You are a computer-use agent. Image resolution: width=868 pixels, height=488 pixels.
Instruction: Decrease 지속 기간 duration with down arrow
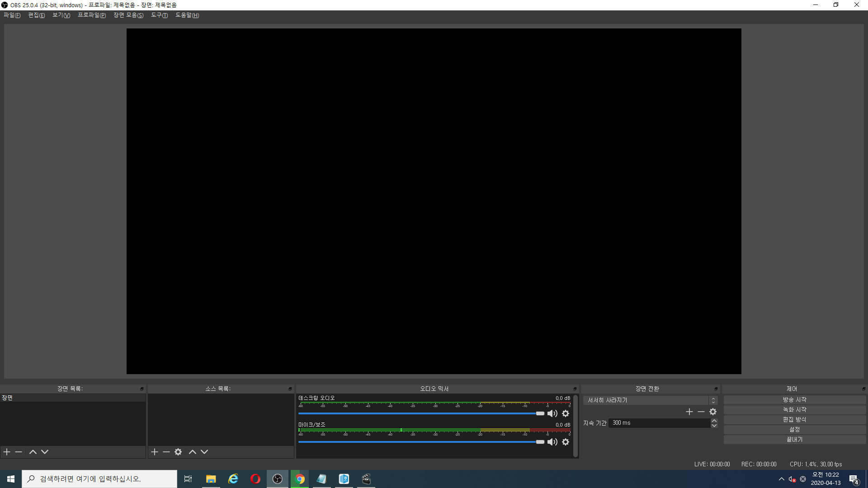[714, 426]
